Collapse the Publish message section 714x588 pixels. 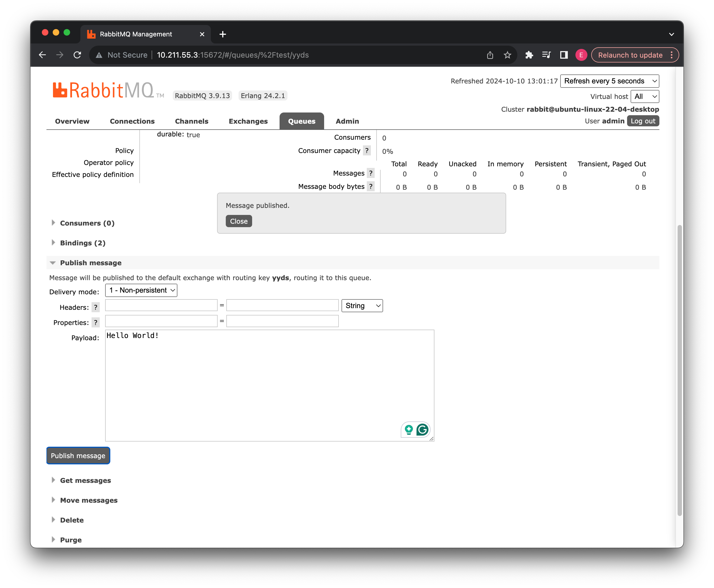tap(90, 263)
